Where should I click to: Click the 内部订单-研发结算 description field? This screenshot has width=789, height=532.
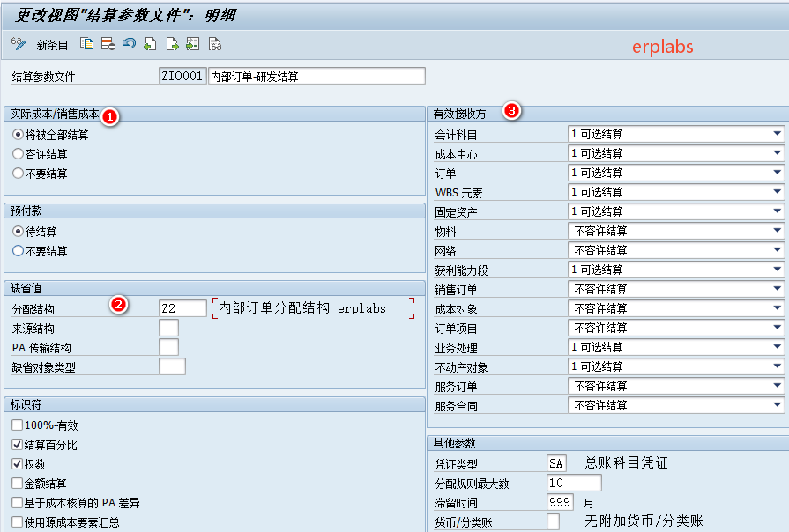[x=317, y=76]
